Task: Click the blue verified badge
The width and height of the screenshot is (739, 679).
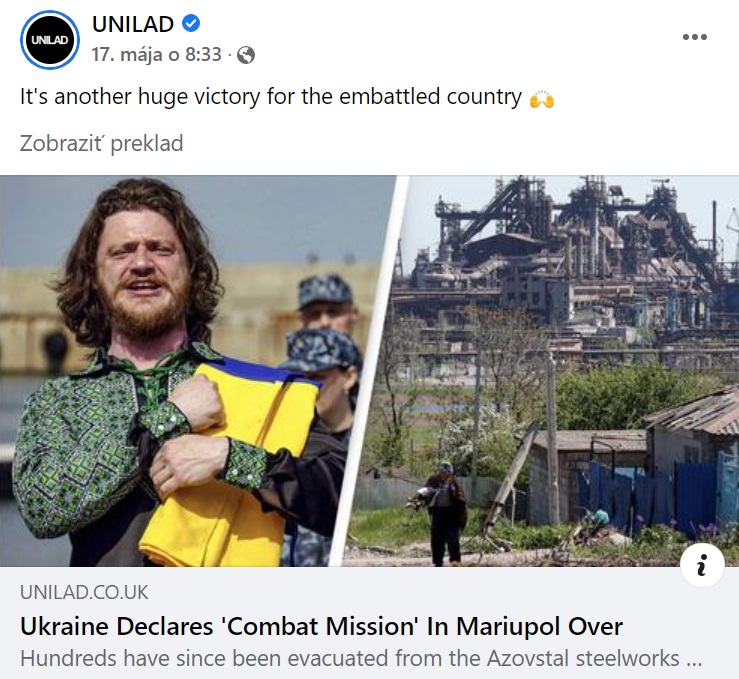Action: pos(191,23)
